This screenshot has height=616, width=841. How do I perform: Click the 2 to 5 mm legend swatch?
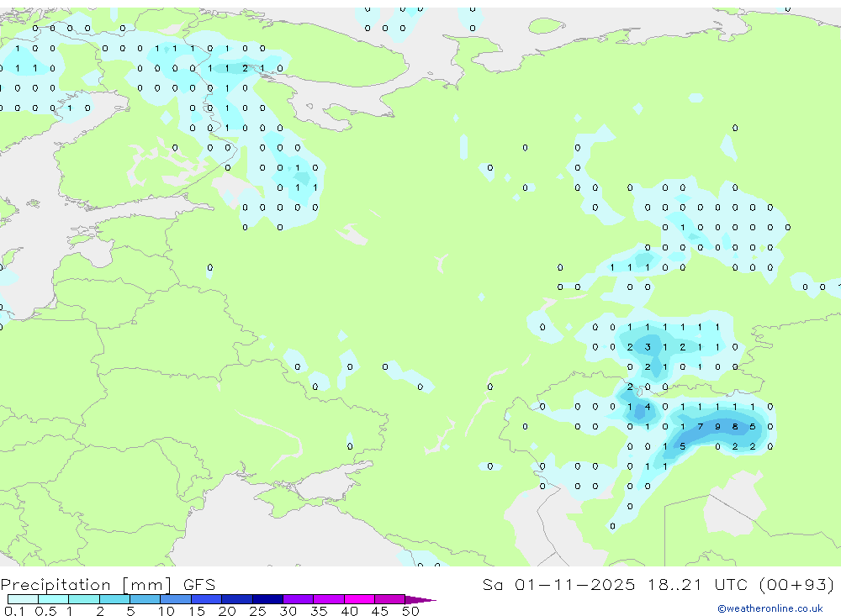click(x=114, y=599)
